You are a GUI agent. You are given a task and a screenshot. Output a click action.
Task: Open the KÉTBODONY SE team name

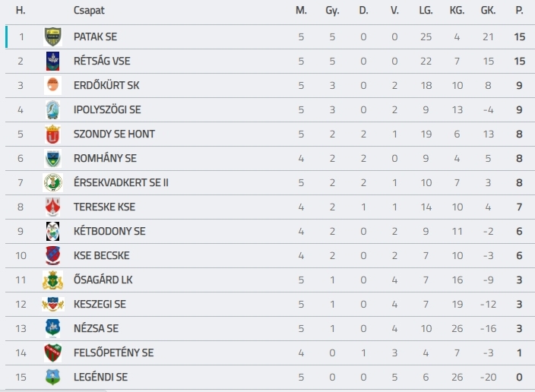pos(109,231)
